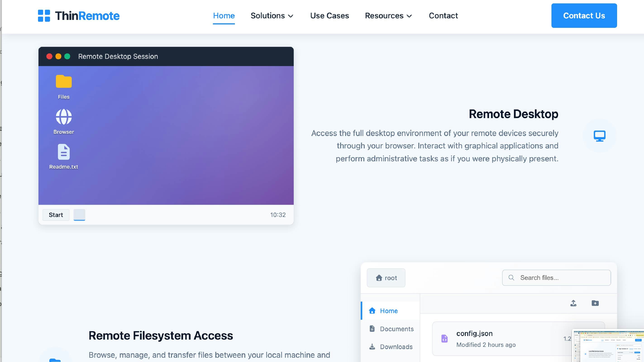Click the 10:32 taskbar clock
The height and width of the screenshot is (362, 644).
(x=278, y=215)
